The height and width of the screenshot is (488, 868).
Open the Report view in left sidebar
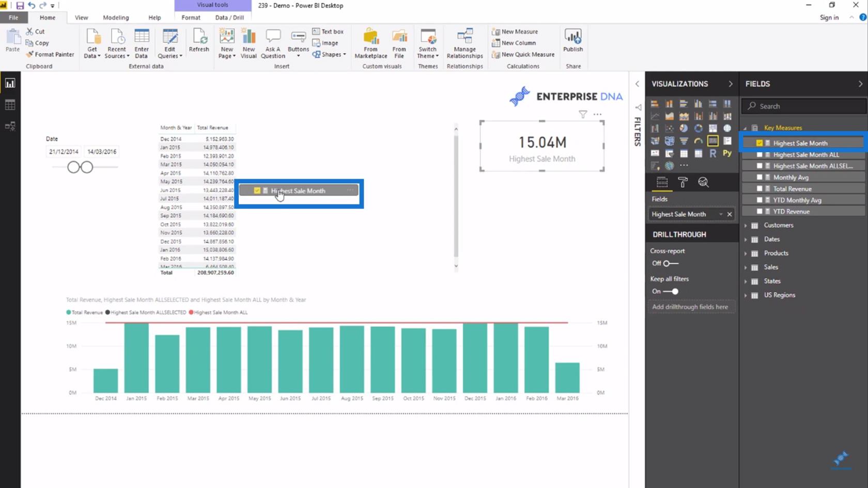point(10,83)
